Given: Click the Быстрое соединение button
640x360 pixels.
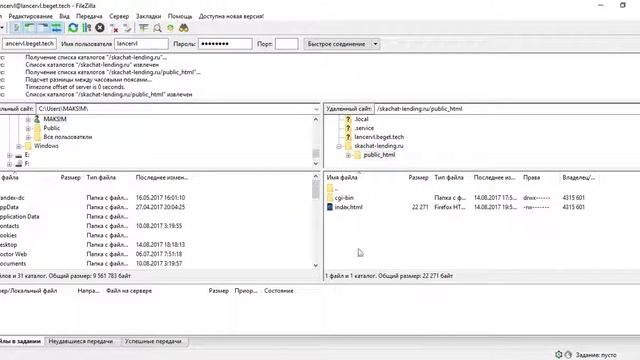Looking at the screenshot, I should tap(337, 44).
